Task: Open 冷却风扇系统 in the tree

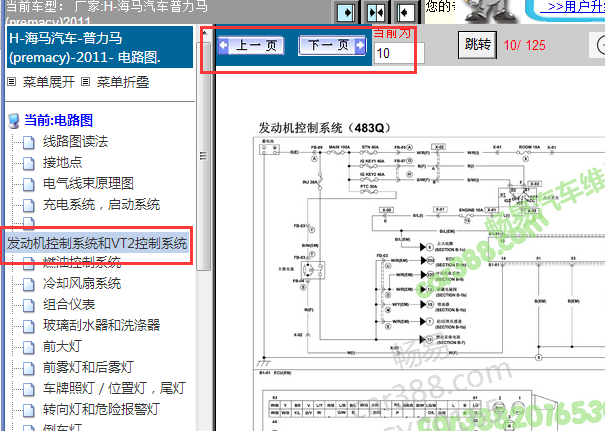Action: [82, 284]
